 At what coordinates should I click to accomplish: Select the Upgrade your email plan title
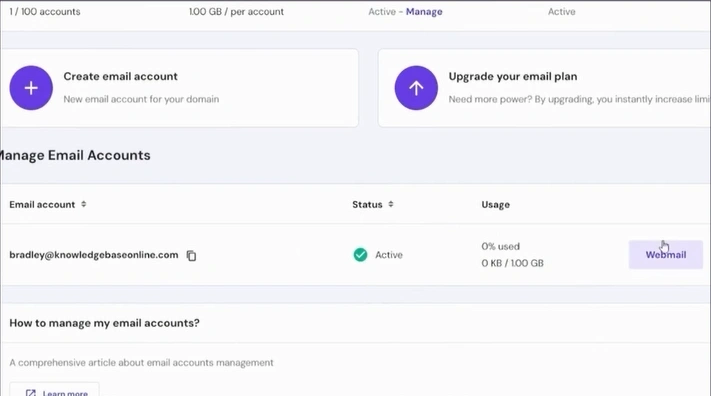(513, 76)
